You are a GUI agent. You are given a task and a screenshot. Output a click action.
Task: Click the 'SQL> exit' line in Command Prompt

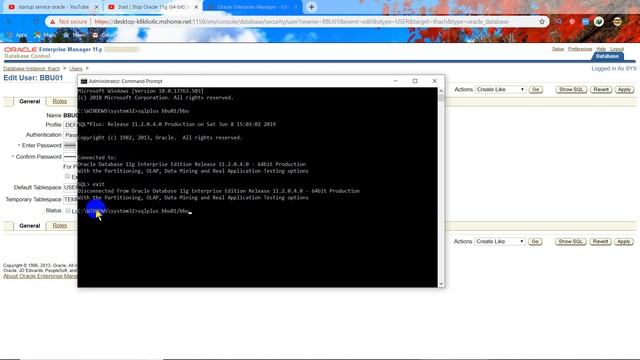point(91,184)
